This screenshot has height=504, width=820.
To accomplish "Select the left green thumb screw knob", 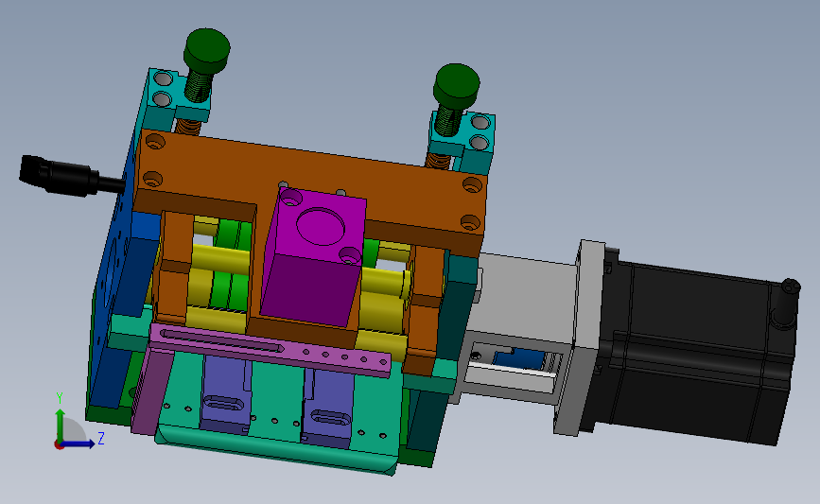I will (206, 50).
